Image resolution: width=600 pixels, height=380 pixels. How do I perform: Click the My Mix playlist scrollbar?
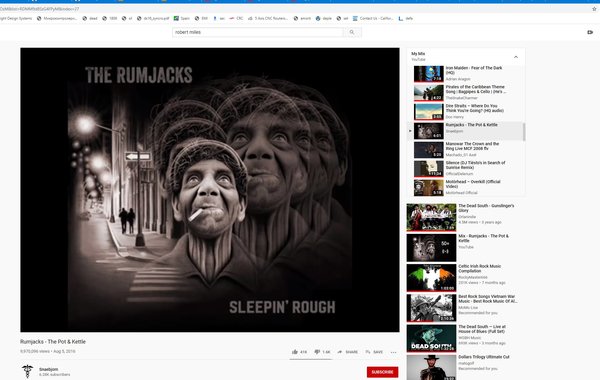click(x=524, y=132)
